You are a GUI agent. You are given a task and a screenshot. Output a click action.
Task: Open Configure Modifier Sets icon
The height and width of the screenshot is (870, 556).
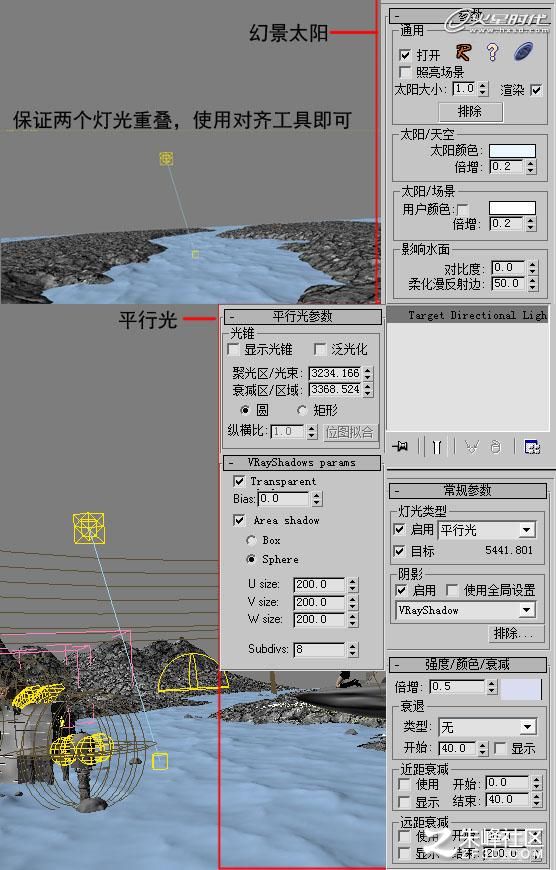[532, 447]
